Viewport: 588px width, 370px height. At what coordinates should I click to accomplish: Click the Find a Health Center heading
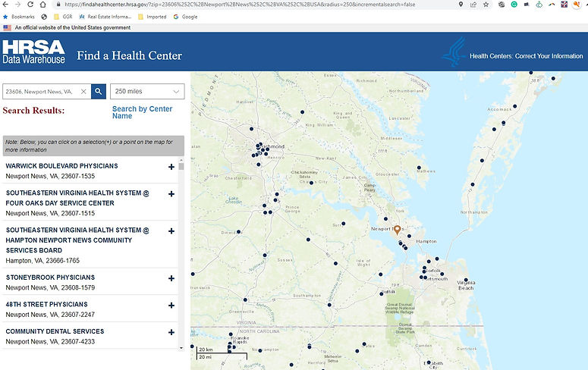[x=130, y=55]
